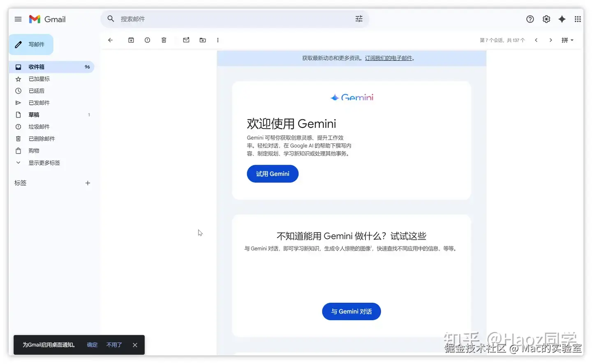Click 不知道能用 Gemini 做什么 heading
This screenshot has width=592, height=364.
tap(351, 236)
